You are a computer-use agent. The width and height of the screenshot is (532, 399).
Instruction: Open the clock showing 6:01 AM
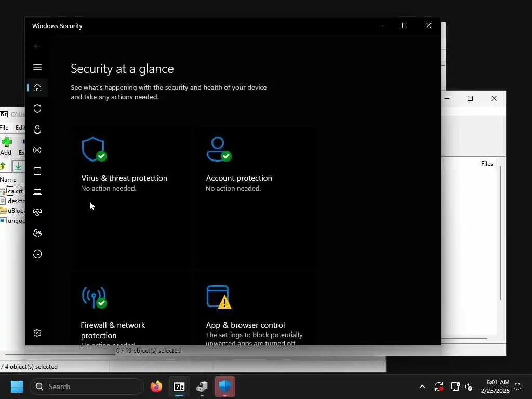(495, 387)
